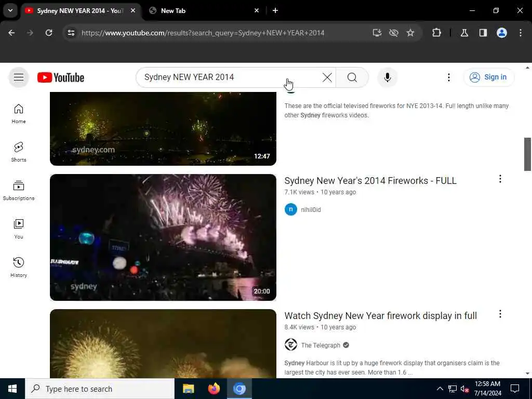View site information icon in address bar
This screenshot has height=399, width=532.
pyautogui.click(x=71, y=33)
